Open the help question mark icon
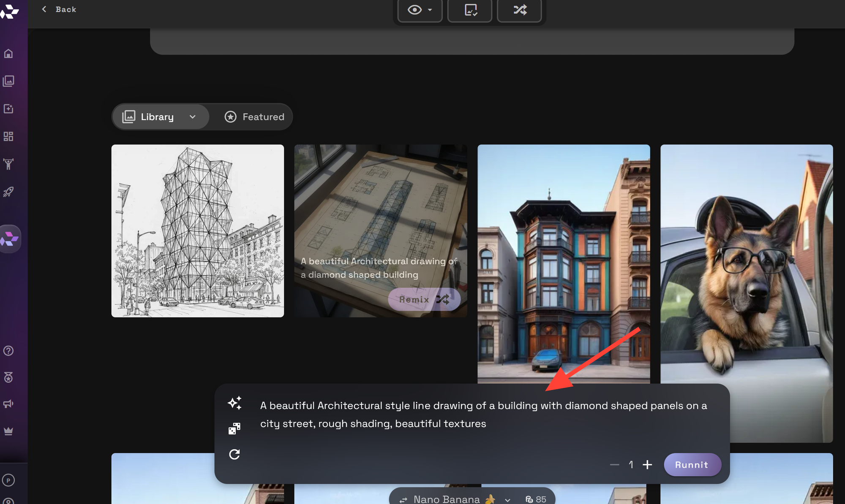Screen dimensions: 845x504 [x=8, y=351]
